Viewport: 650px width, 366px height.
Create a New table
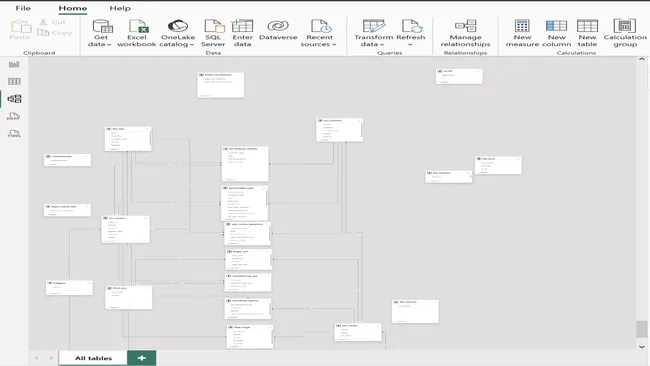pyautogui.click(x=587, y=33)
